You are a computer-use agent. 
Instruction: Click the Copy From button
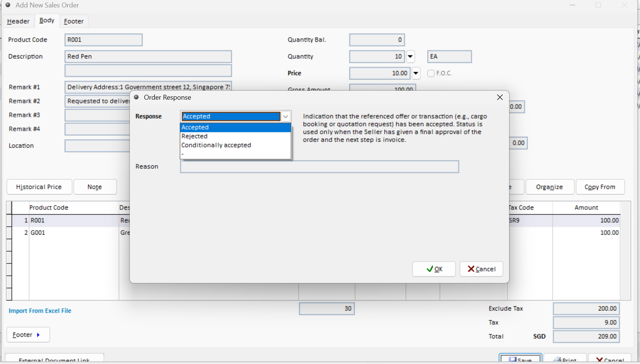coord(600,187)
